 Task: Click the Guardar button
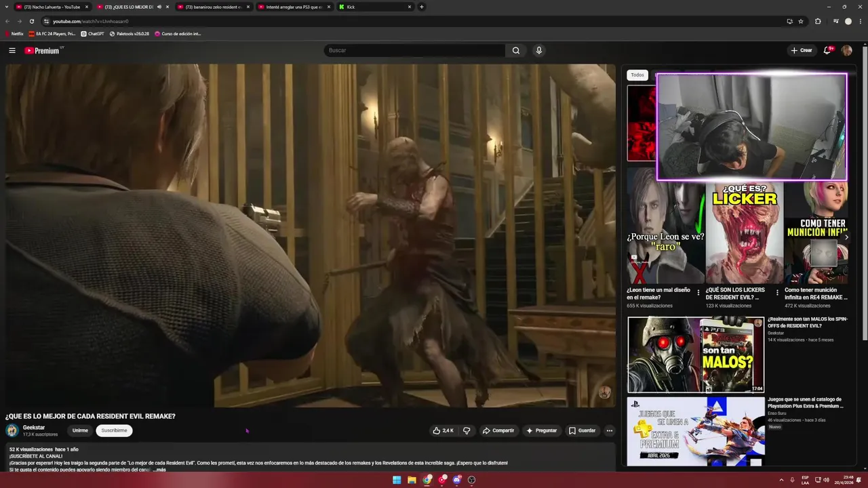[x=582, y=430]
